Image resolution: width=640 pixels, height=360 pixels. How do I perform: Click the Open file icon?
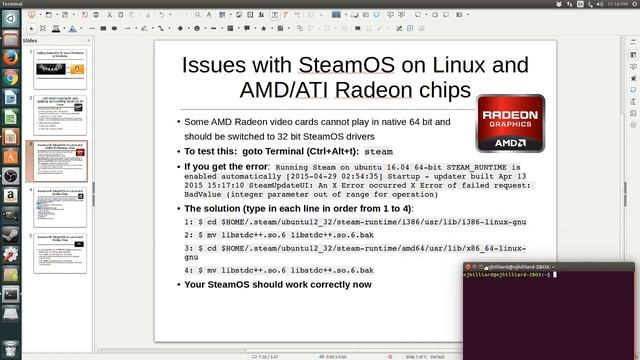[48, 15]
